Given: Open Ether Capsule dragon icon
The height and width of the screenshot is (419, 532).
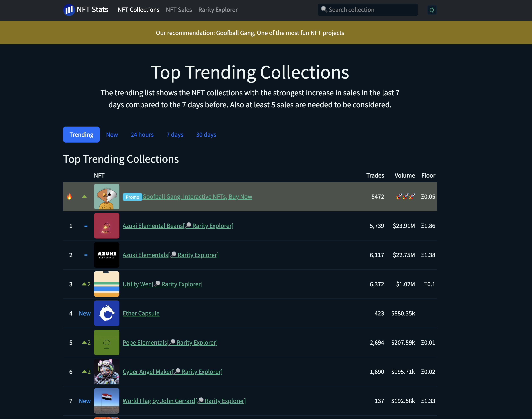Looking at the screenshot, I should [107, 313].
